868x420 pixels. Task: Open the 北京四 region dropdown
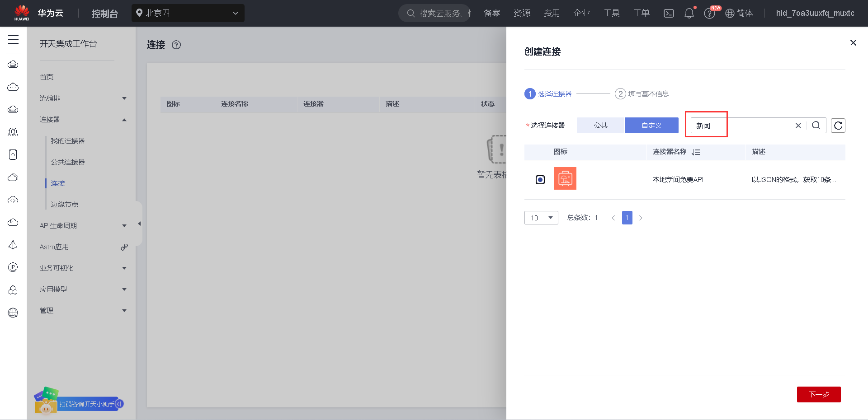click(188, 13)
